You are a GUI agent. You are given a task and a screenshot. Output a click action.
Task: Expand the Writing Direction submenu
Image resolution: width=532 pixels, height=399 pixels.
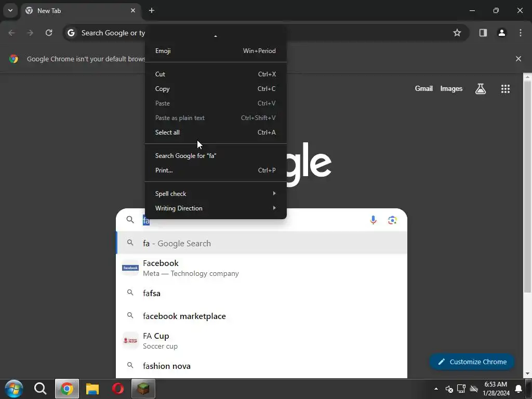point(216,208)
